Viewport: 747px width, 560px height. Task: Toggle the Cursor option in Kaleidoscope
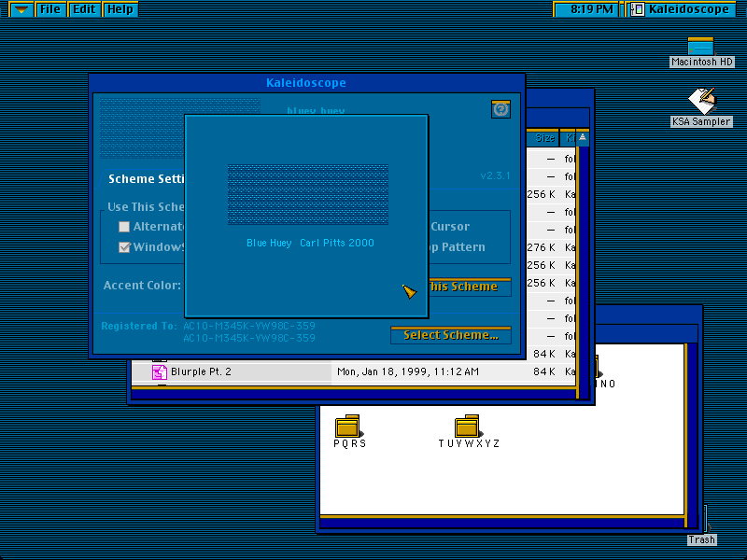450,227
